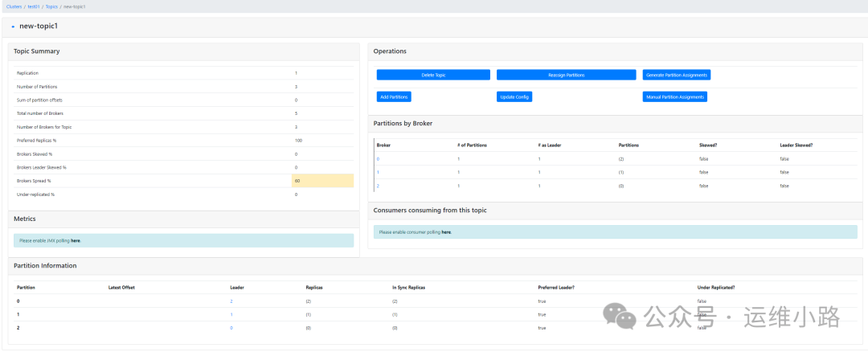Click the 'Preferred Leader?' column header
The image size is (868, 352).
click(556, 288)
